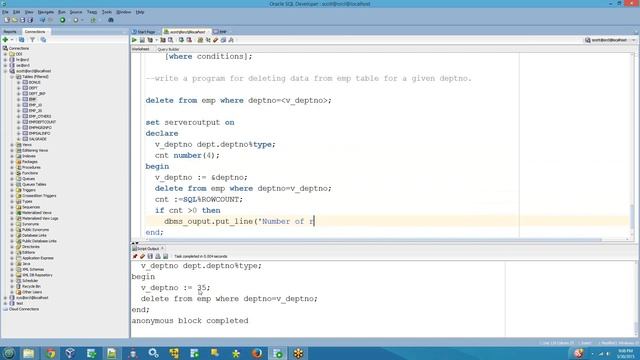640x360 pixels.
Task: Open the Help menu
Action: (x=140, y=12)
